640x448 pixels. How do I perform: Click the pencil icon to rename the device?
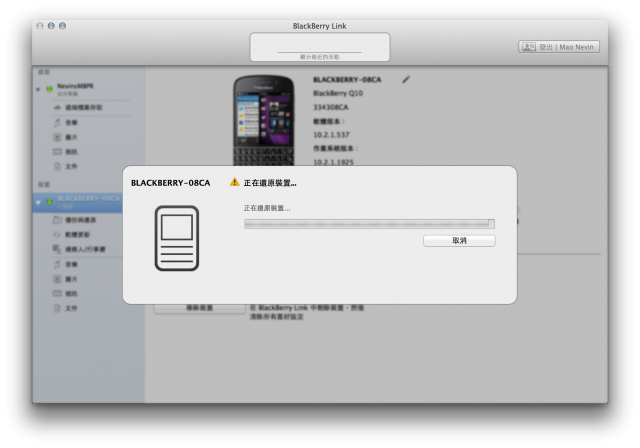[406, 80]
